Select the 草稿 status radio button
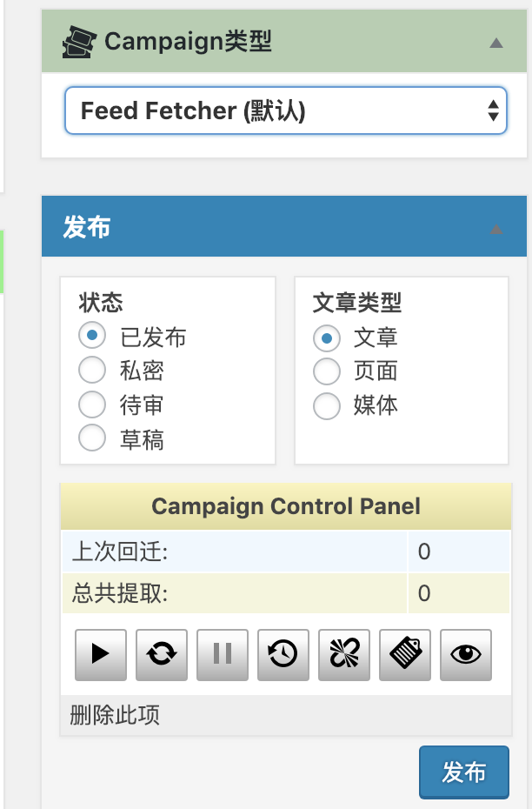Image resolution: width=532 pixels, height=809 pixels. pyautogui.click(x=92, y=438)
